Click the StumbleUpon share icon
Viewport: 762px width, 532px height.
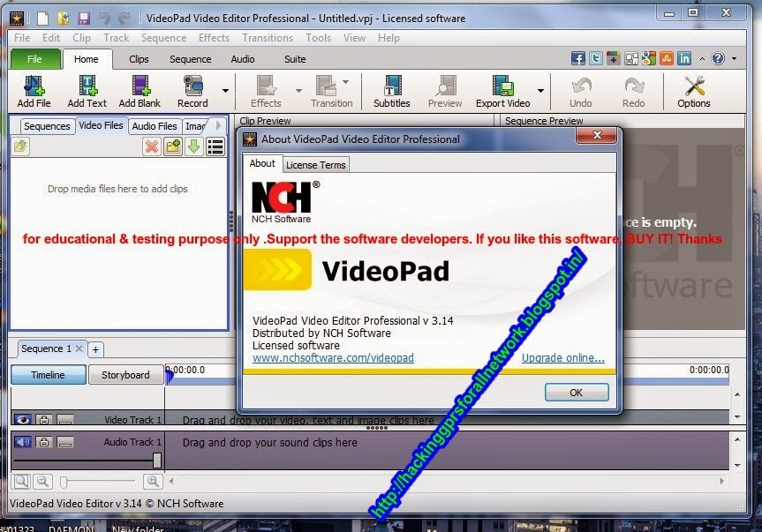667,59
